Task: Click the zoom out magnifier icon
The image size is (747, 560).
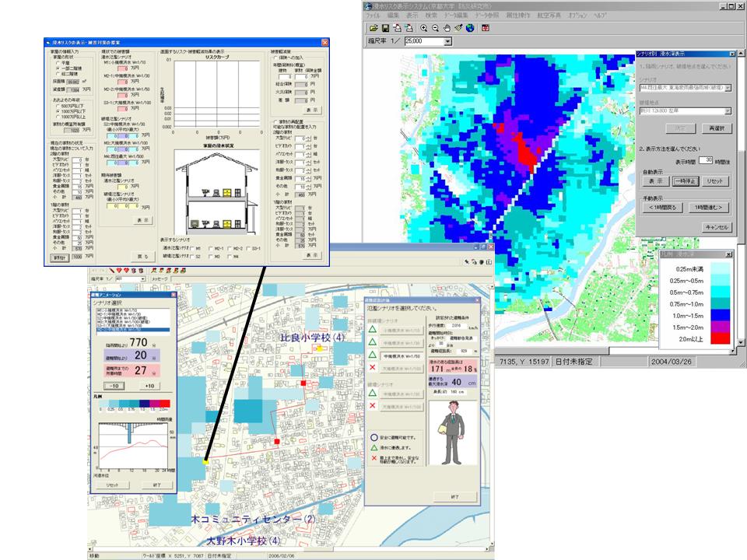Action: tap(435, 28)
